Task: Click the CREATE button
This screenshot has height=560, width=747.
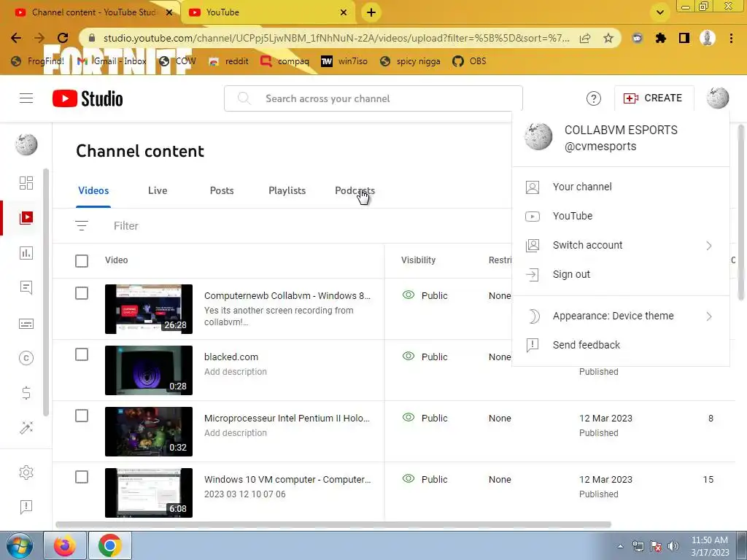Action: (654, 98)
